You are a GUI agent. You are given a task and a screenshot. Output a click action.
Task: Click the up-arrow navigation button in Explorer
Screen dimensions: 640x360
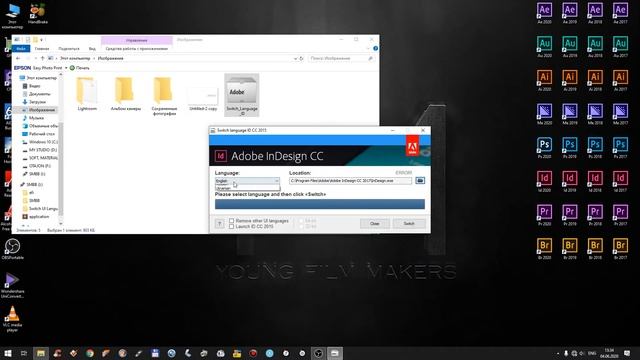point(42,58)
